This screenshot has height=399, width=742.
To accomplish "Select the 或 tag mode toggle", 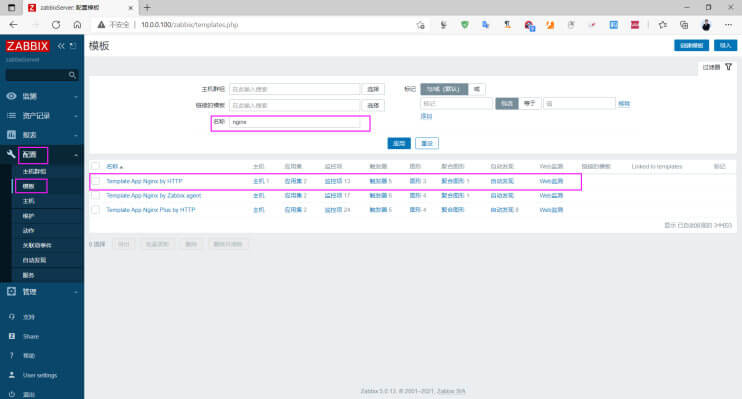I will click(477, 89).
